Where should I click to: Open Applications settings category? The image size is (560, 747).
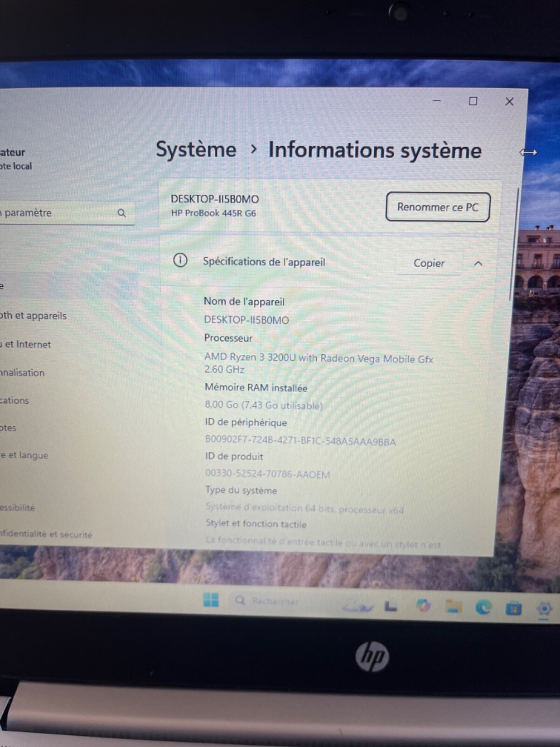point(14,400)
